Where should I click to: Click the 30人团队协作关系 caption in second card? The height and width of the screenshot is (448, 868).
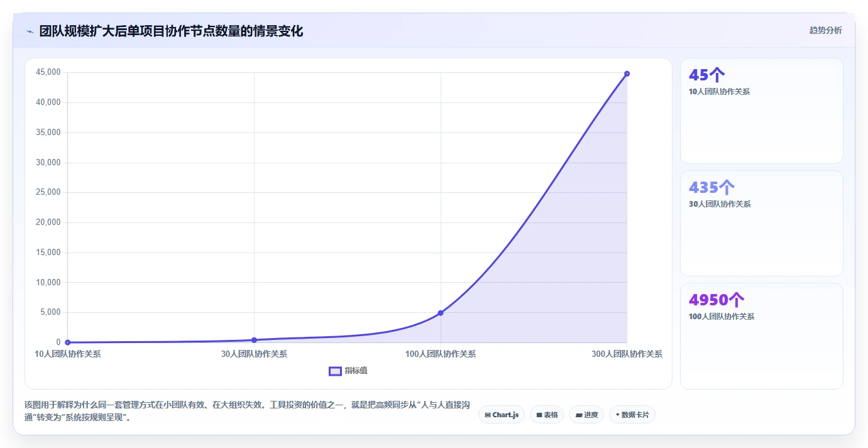pyautogui.click(x=720, y=204)
